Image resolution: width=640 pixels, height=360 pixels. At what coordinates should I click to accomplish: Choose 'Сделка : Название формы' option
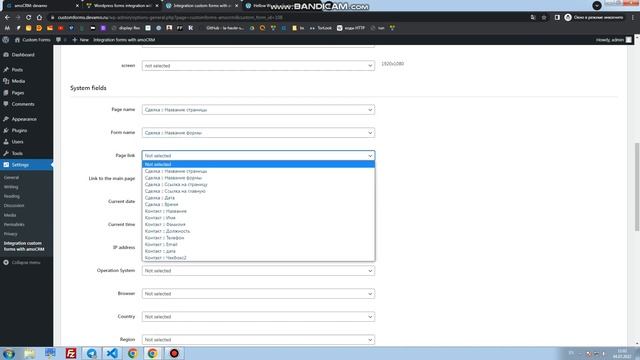point(258,178)
